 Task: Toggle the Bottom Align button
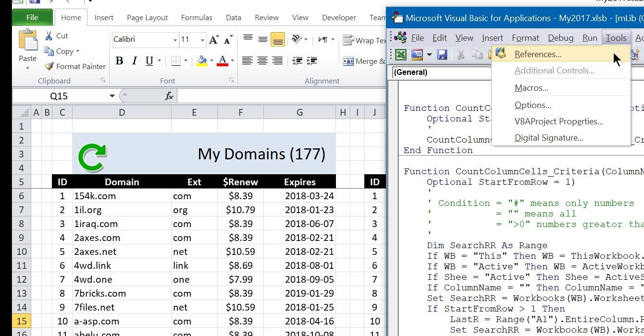click(278, 40)
